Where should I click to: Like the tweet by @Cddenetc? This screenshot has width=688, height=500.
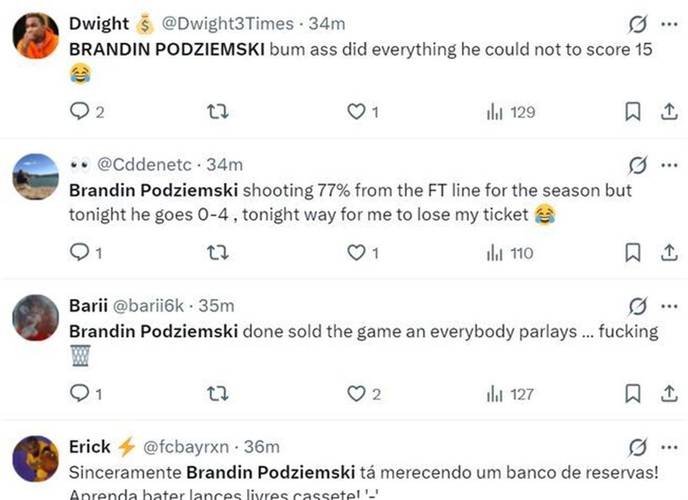pos(355,253)
